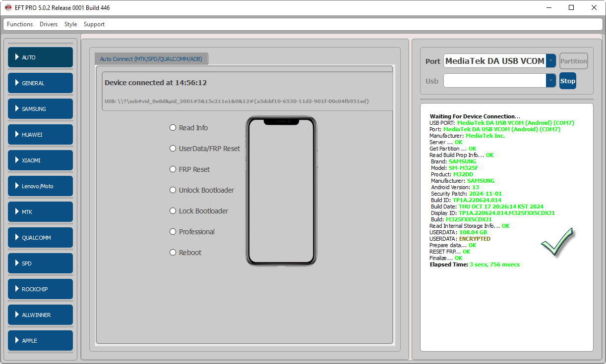
Task: Select the Read Info radio option
Action: click(x=188, y=128)
